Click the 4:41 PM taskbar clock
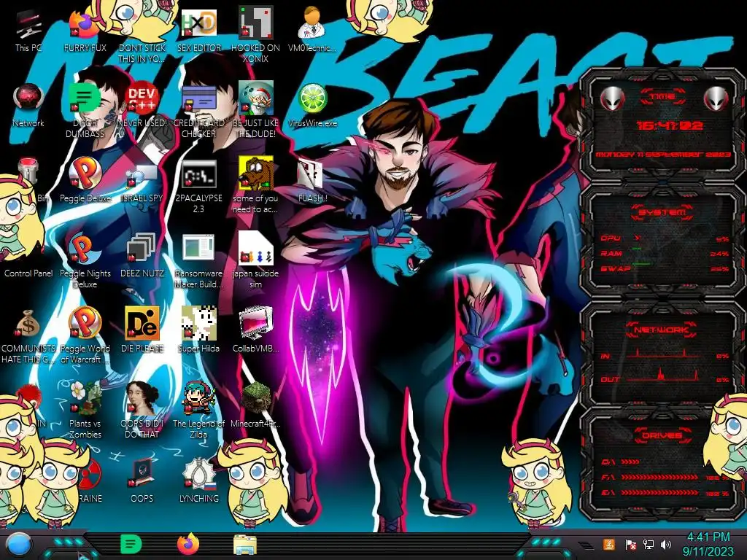The height and width of the screenshot is (560, 747). pyautogui.click(x=708, y=544)
